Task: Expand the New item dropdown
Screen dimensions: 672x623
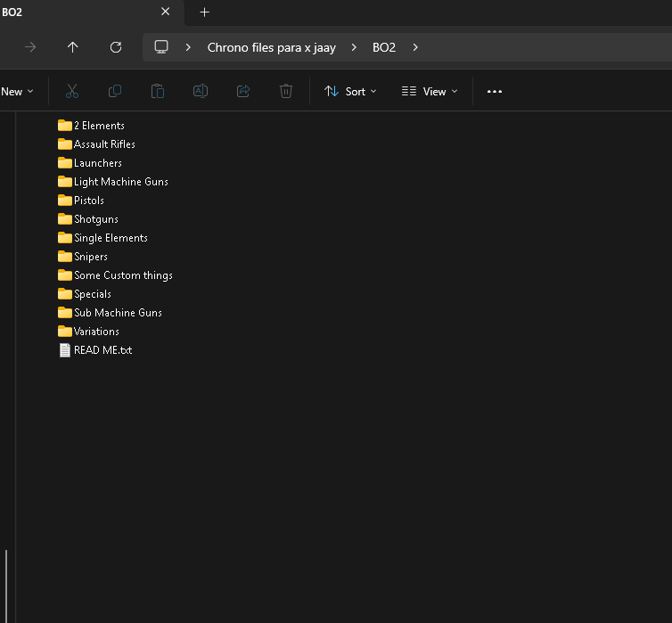Action: pyautogui.click(x=17, y=91)
